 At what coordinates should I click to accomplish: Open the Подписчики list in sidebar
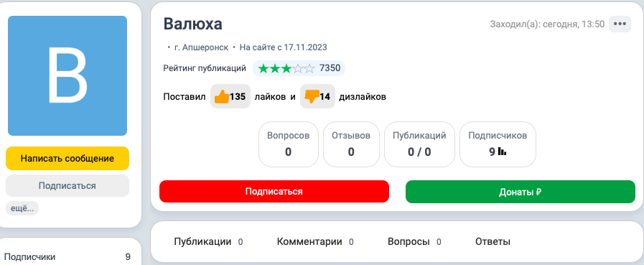(67, 257)
